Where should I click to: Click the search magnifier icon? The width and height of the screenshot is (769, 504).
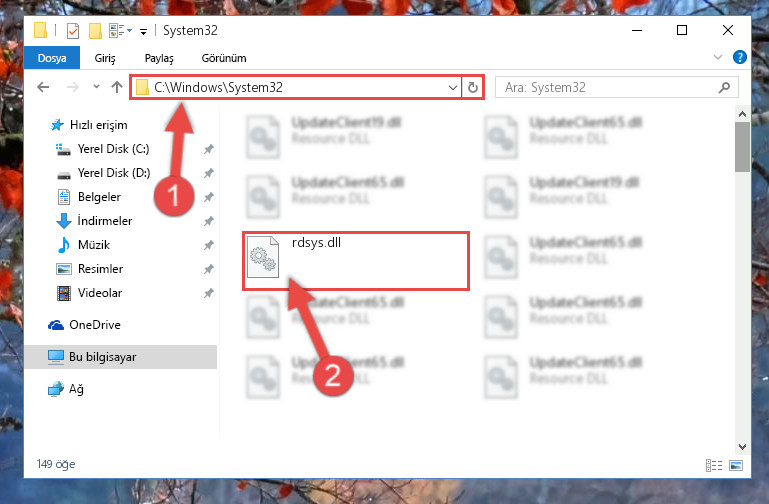(724, 87)
